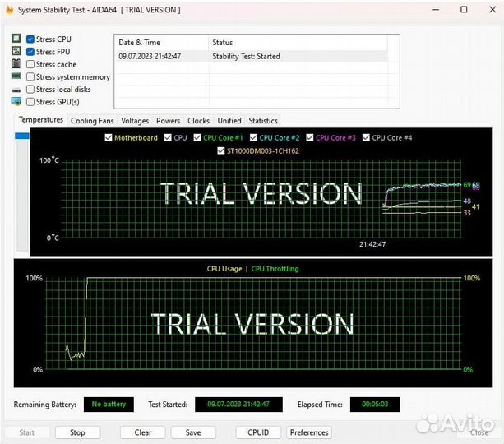Hide CPU Core #3 temperature line
The width and height of the screenshot is (504, 444).
coord(309,137)
